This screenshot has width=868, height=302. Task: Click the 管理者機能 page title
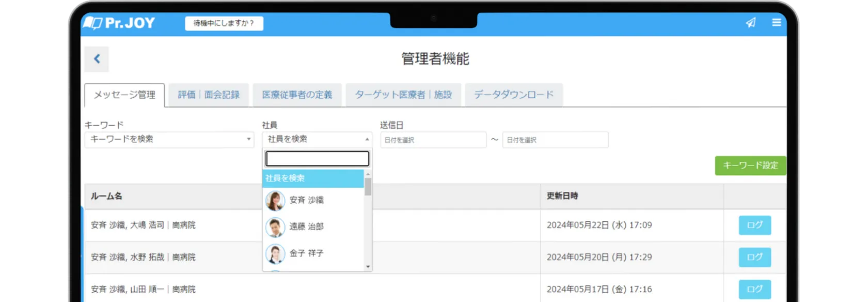435,58
